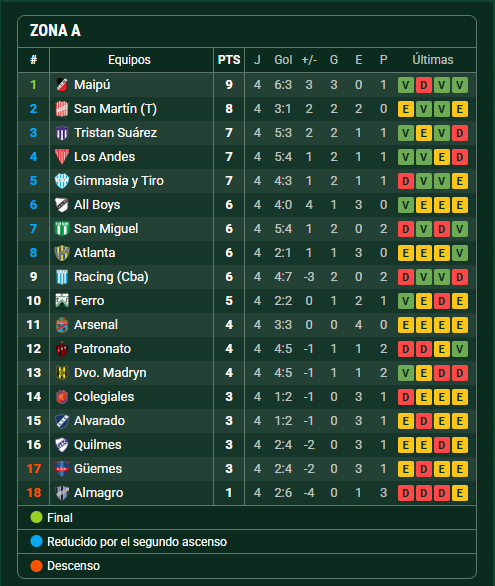Click the Tristan Suárez crest icon
The width and height of the screenshot is (495, 586).
(62, 133)
